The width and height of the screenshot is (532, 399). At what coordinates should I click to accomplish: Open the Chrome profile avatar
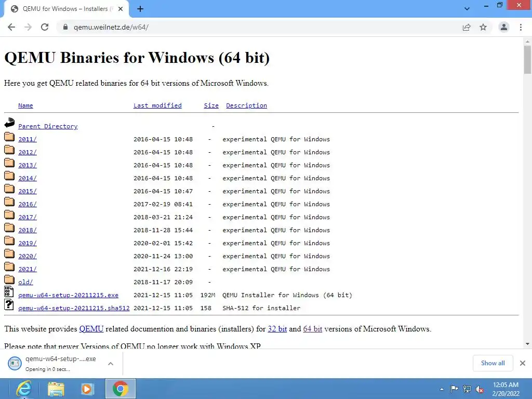point(504,27)
